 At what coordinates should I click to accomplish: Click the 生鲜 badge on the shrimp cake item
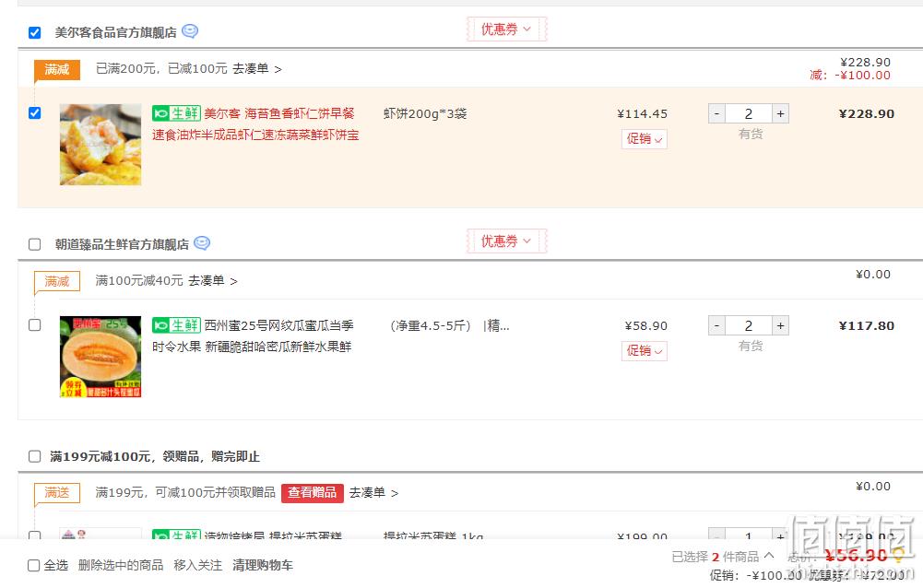pos(177,113)
